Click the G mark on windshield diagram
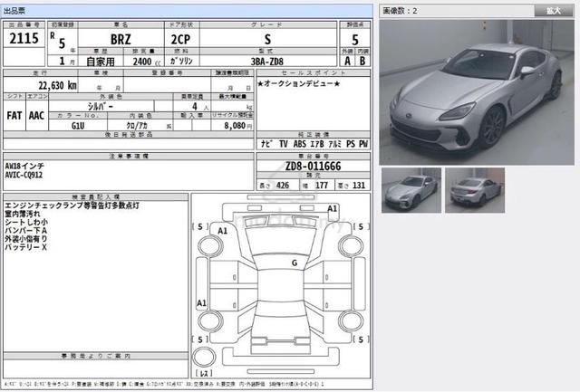This screenshot has height=392, width=580. click(295, 263)
